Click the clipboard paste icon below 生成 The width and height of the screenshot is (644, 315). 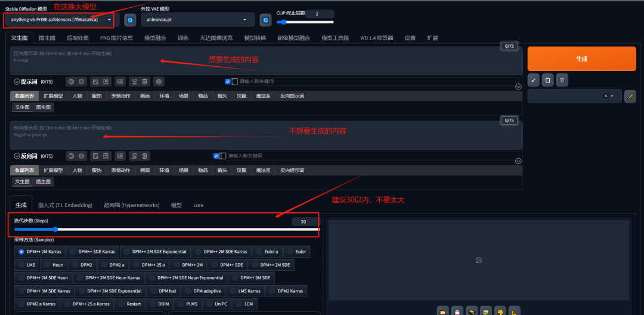(x=548, y=80)
